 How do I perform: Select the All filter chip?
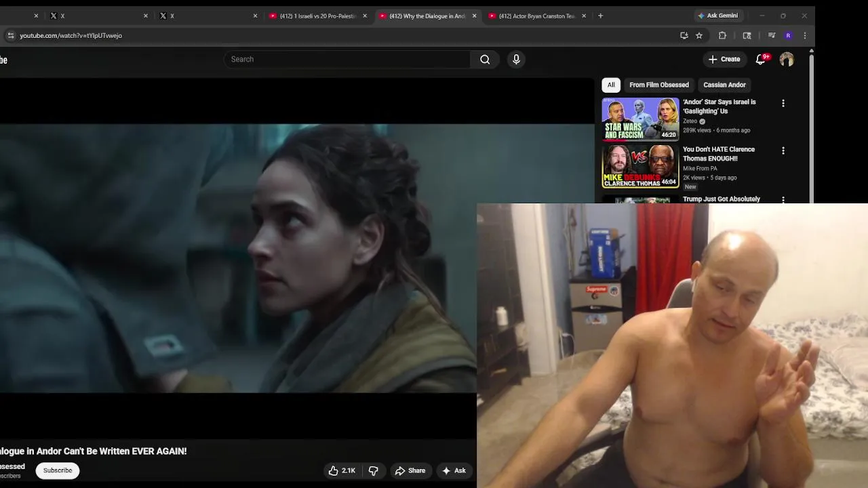coord(611,85)
